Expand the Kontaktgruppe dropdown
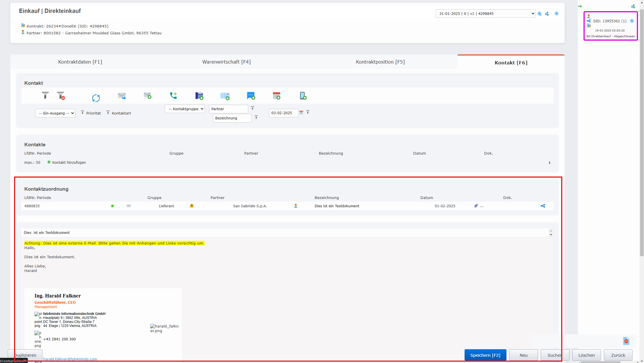644x363 pixels. (185, 109)
